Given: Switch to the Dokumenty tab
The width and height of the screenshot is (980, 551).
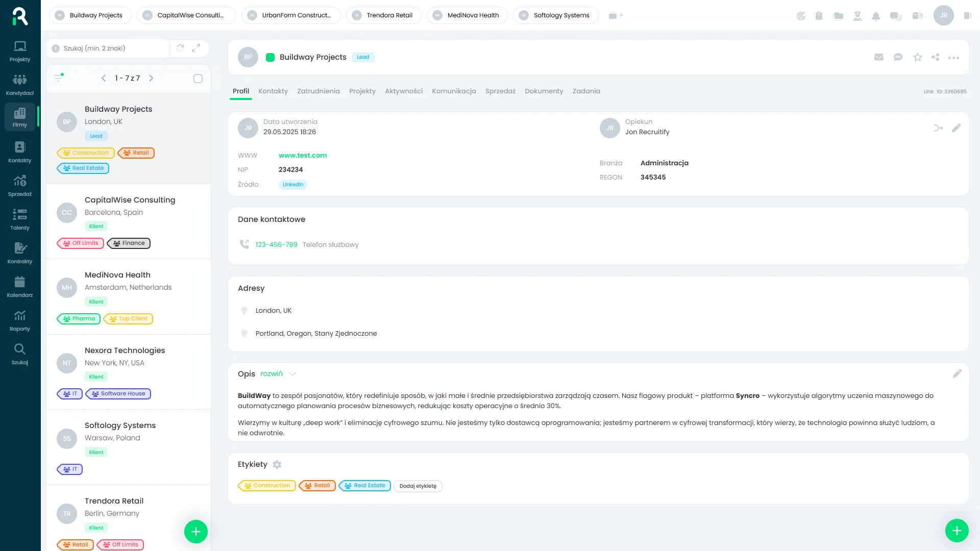Looking at the screenshot, I should [544, 91].
